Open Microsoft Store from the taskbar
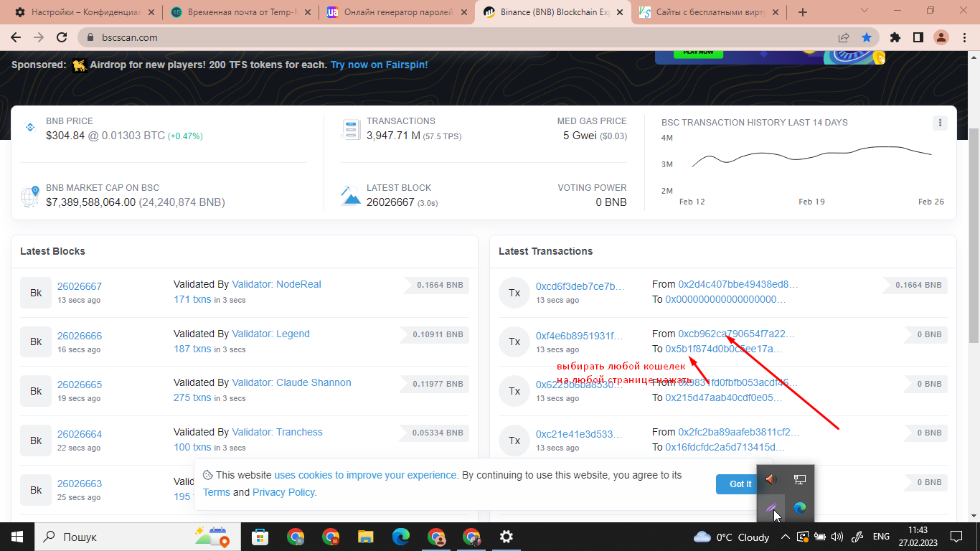 (x=260, y=536)
